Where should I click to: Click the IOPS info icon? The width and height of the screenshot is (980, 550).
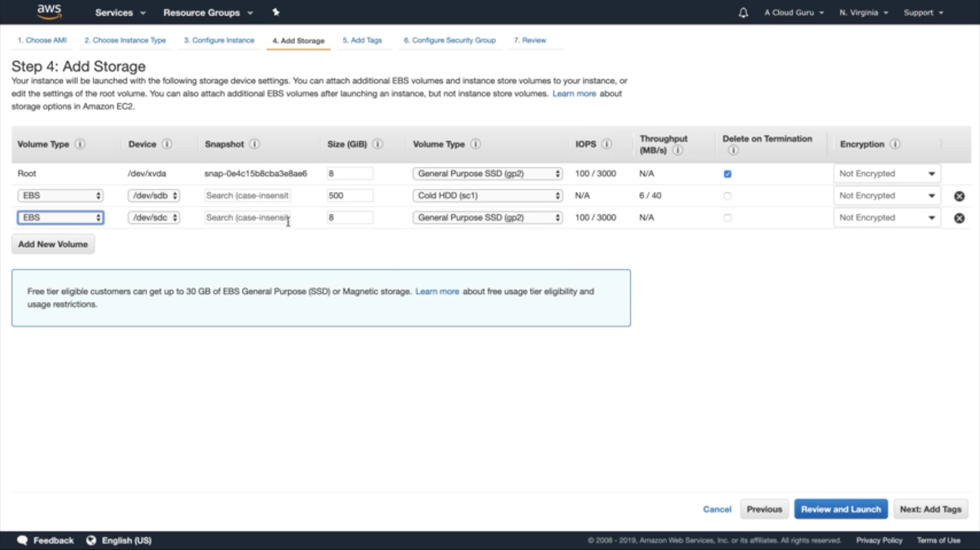point(606,144)
